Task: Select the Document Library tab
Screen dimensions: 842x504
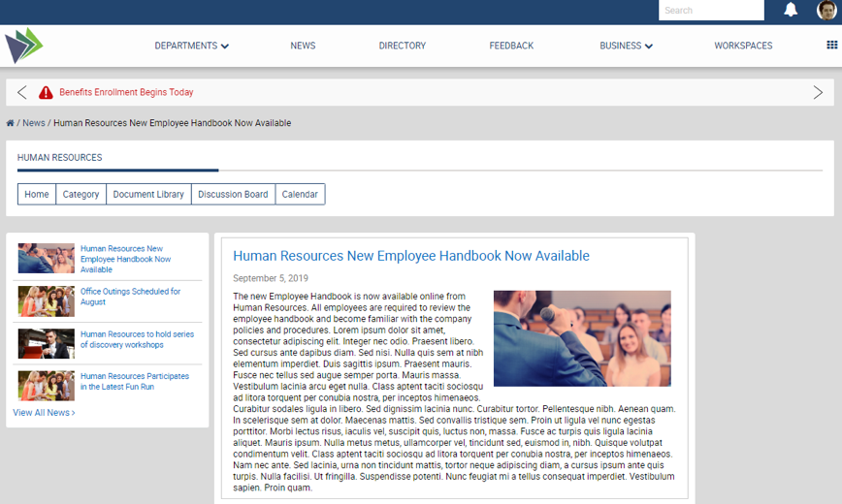Action: coord(148,195)
